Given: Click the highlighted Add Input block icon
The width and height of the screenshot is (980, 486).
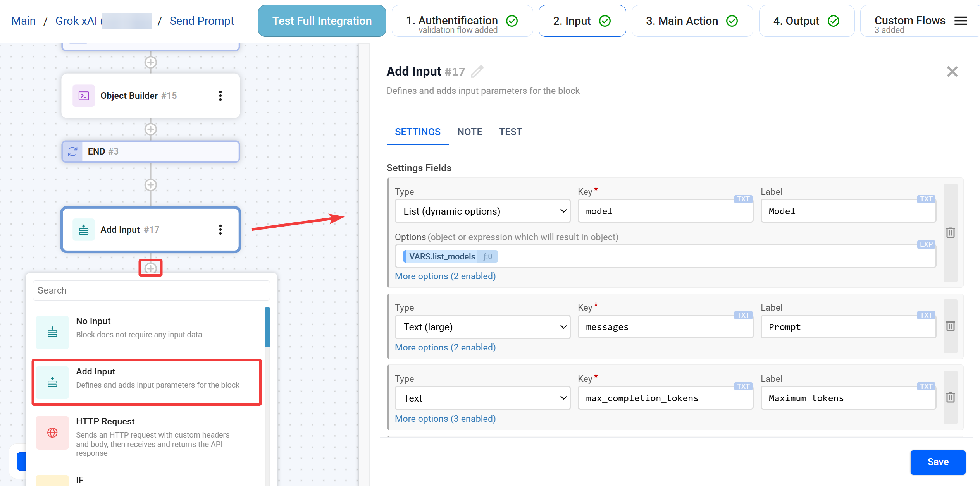Looking at the screenshot, I should (x=52, y=383).
